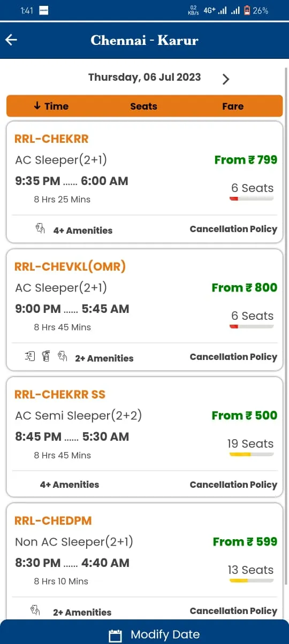This screenshot has width=289, height=644.
Task: Sort bus list by Seats
Action: pyautogui.click(x=143, y=106)
